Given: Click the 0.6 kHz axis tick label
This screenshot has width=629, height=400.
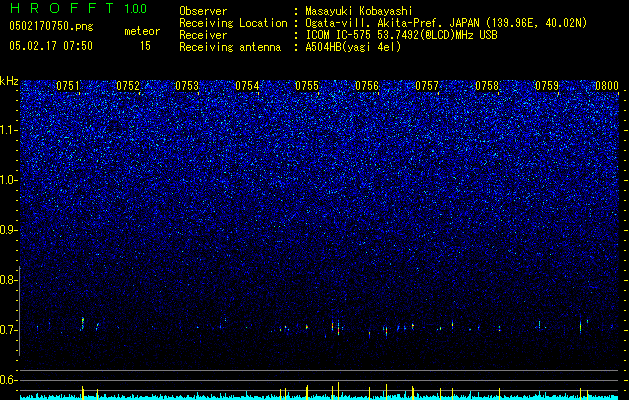Looking at the screenshot, I should pyautogui.click(x=8, y=380).
